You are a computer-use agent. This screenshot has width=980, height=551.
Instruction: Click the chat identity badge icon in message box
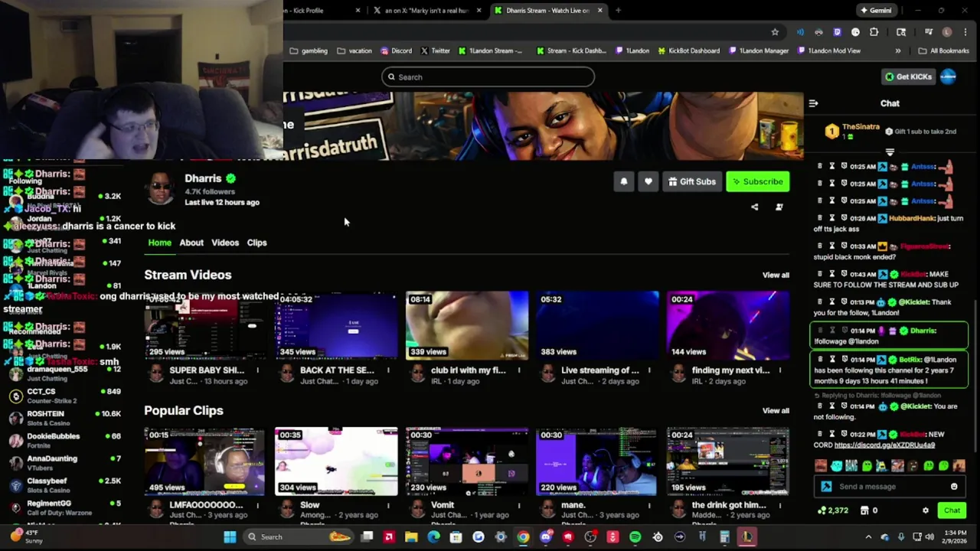(826, 487)
